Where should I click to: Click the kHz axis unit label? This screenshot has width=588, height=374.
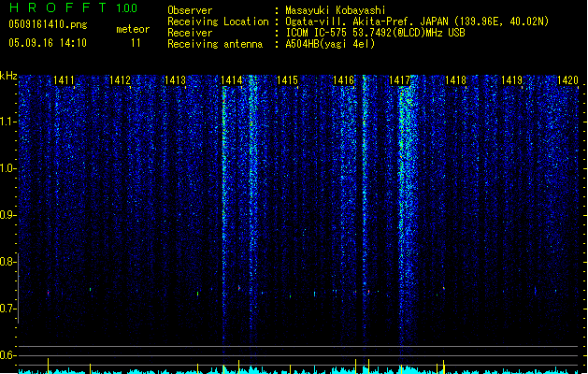pyautogui.click(x=8, y=76)
